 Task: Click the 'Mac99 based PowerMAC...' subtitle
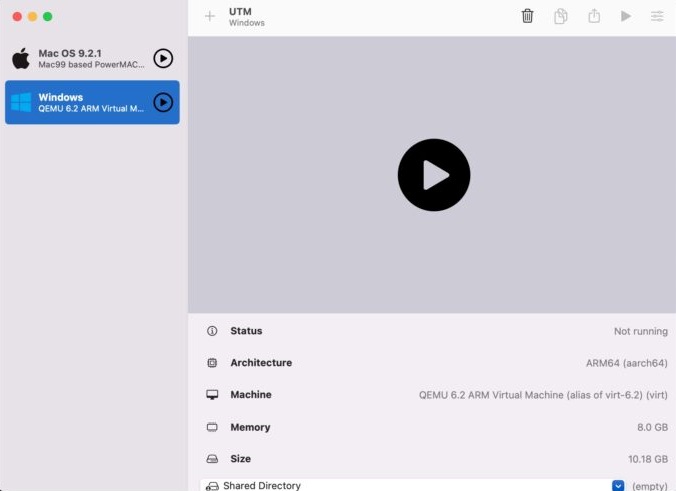pyautogui.click(x=91, y=65)
